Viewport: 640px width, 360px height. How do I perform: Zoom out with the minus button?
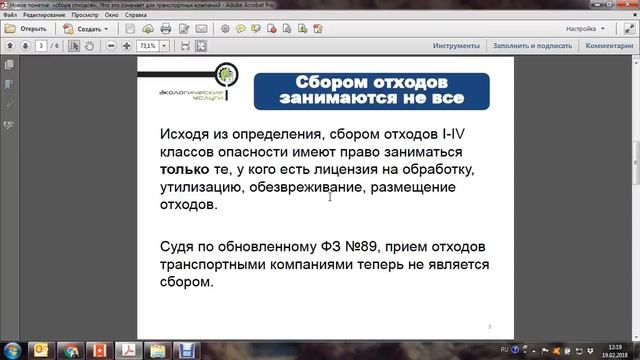[x=111, y=46]
